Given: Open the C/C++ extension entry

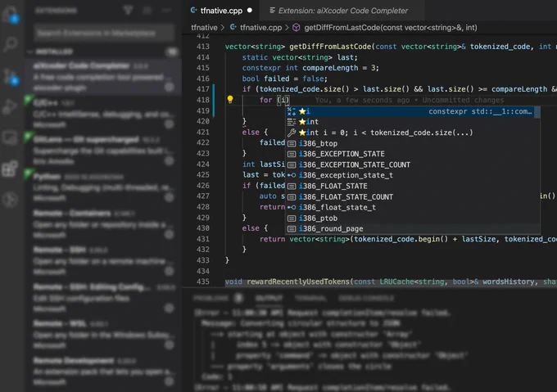Looking at the screenshot, I should coord(103,114).
